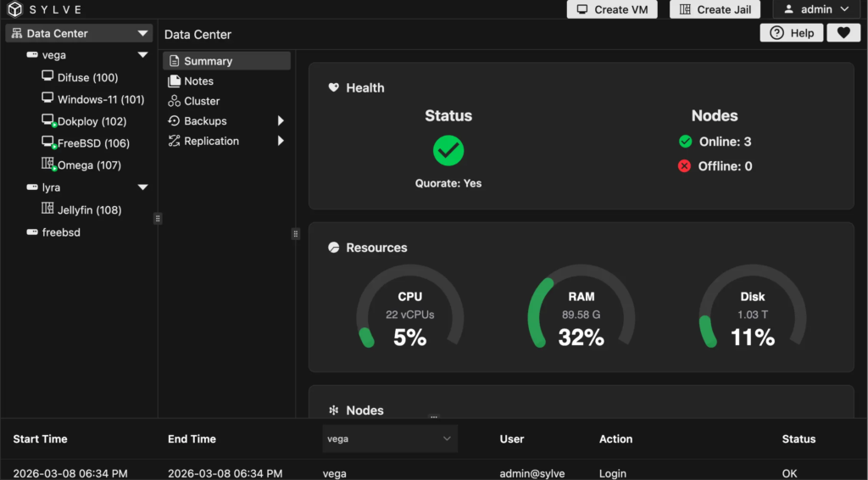This screenshot has height=480, width=868.
Task: Click the Status column header in log
Action: click(x=798, y=439)
